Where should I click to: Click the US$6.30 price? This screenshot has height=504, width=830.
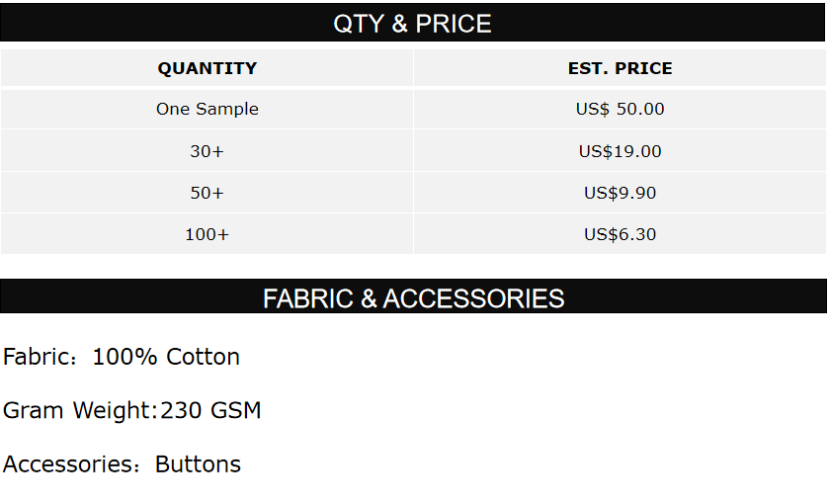[620, 235]
